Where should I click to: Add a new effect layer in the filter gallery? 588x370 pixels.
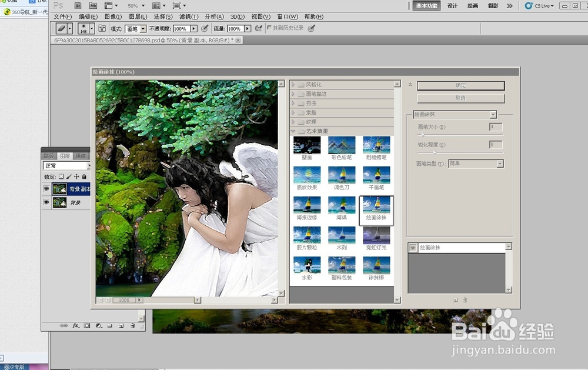tap(456, 300)
